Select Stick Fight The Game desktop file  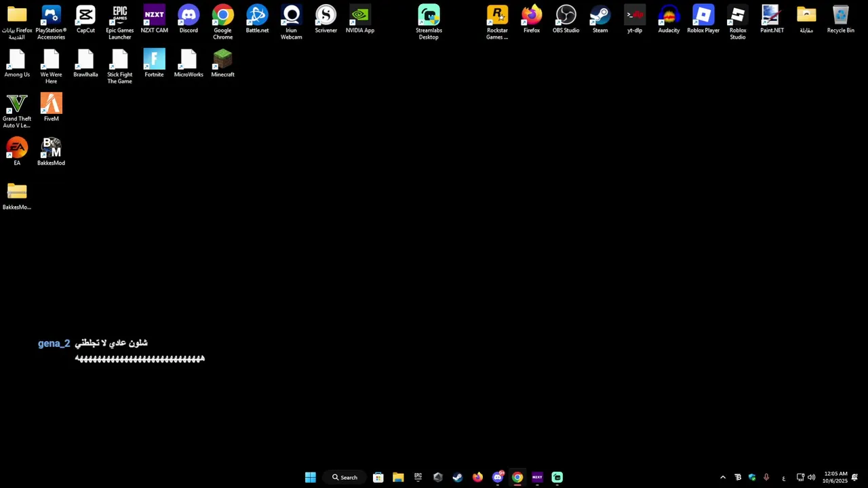pos(120,66)
